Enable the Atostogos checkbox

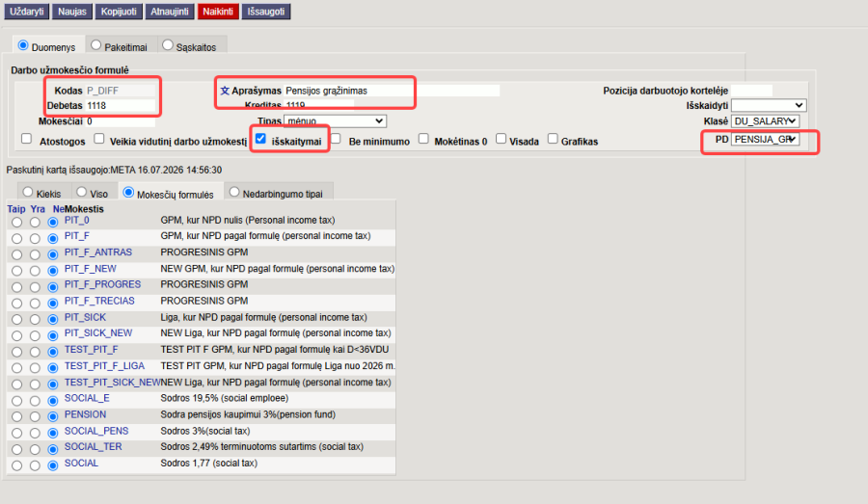pyautogui.click(x=27, y=139)
